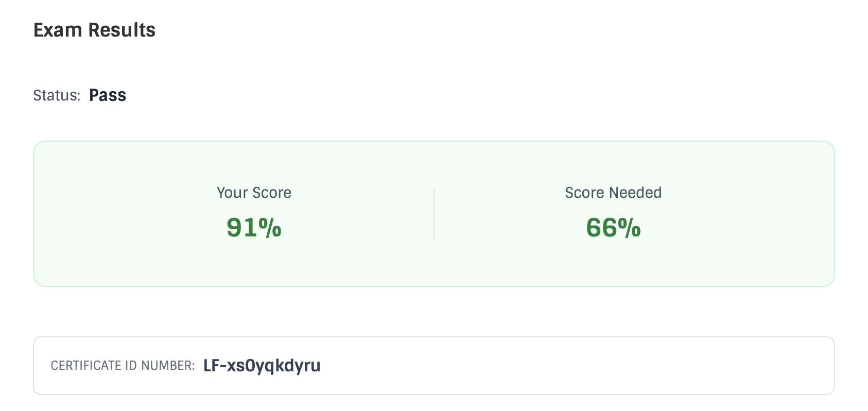This screenshot has height=411, width=868.
Task: Click the Certificate ID Number label
Action: (123, 366)
